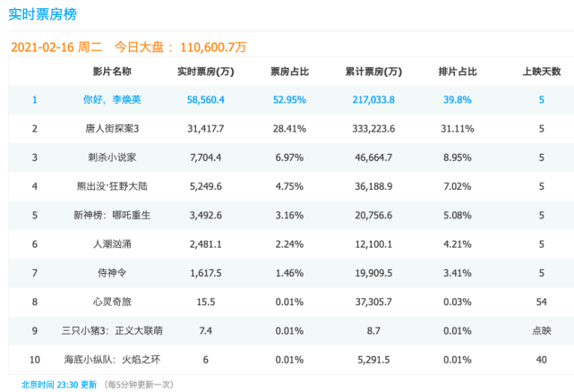Open 心灵奇旅 movie entry
574x392 pixels.
112,303
